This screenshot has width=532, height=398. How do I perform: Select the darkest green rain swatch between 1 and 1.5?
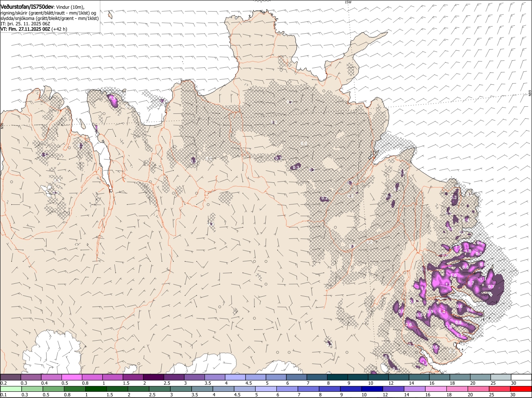coord(96,389)
